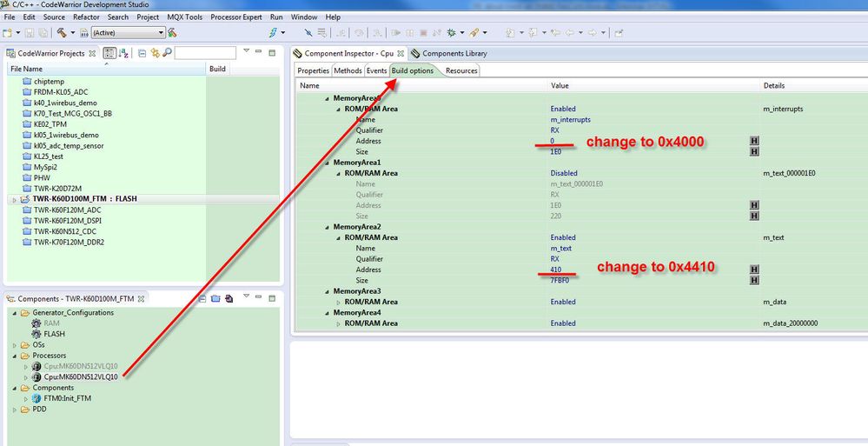
Task: Click hex toggle H button for MemoryArea0 Address
Action: 754,141
